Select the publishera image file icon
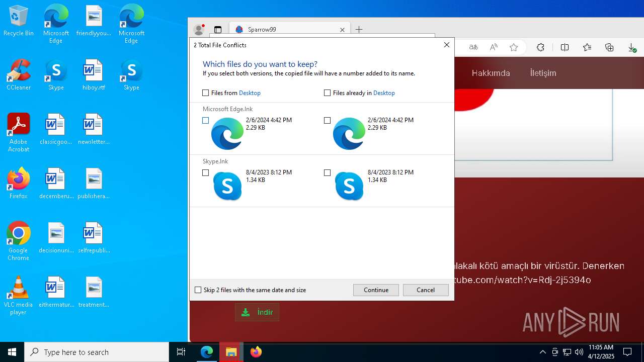 (x=94, y=184)
